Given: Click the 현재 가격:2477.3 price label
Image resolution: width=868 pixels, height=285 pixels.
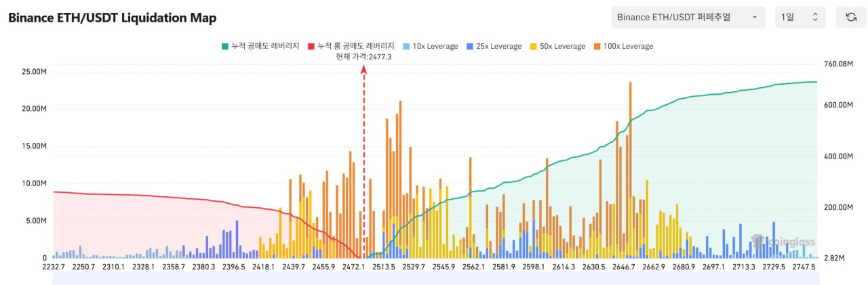Looking at the screenshot, I should tap(363, 57).
